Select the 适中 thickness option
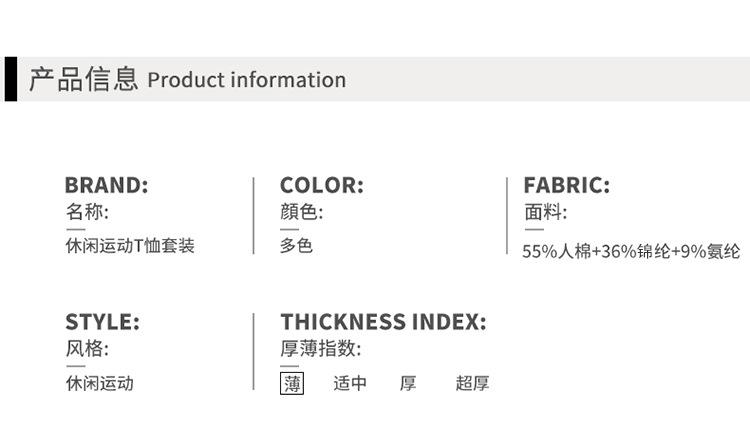 coord(350,383)
